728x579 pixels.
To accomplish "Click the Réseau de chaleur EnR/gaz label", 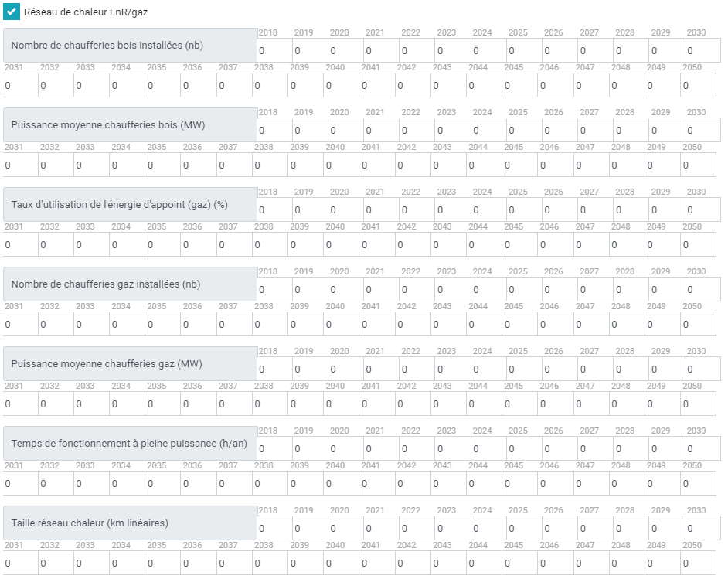I will 86,12.
